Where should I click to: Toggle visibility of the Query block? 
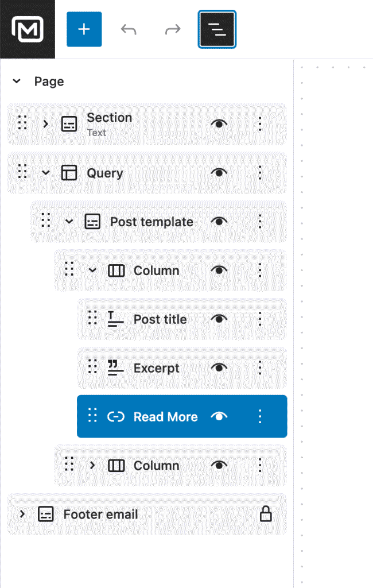(219, 173)
